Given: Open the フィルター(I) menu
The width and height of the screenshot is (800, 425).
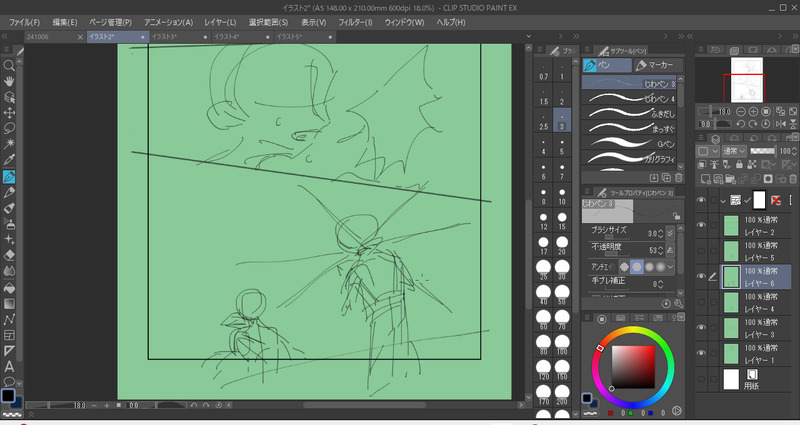Looking at the screenshot, I should [355, 22].
